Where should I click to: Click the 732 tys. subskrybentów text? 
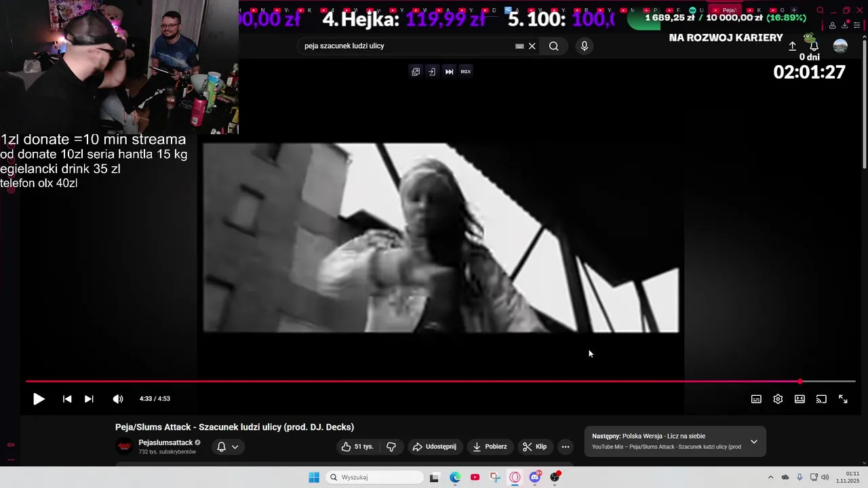(167, 452)
